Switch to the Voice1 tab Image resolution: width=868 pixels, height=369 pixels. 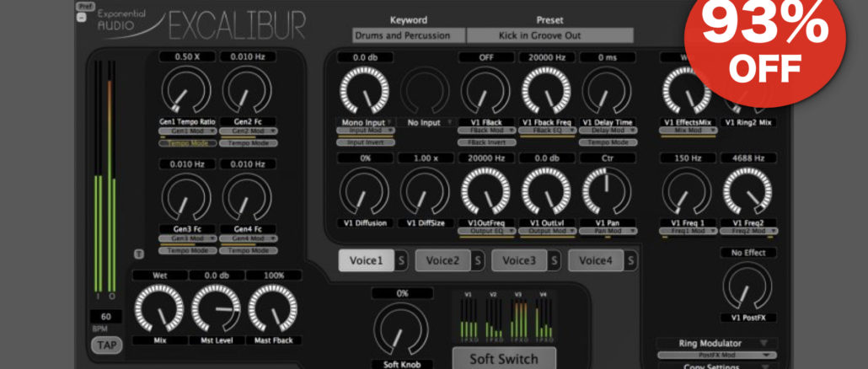click(366, 260)
